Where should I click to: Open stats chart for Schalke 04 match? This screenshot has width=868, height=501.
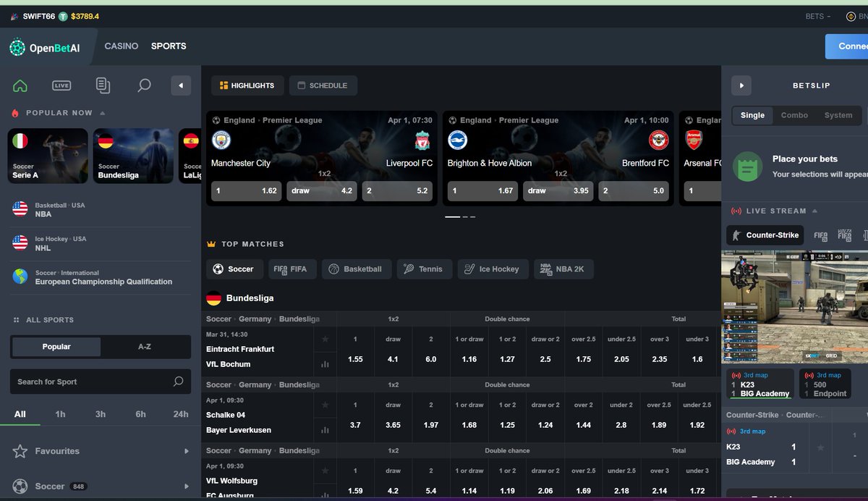pyautogui.click(x=325, y=430)
